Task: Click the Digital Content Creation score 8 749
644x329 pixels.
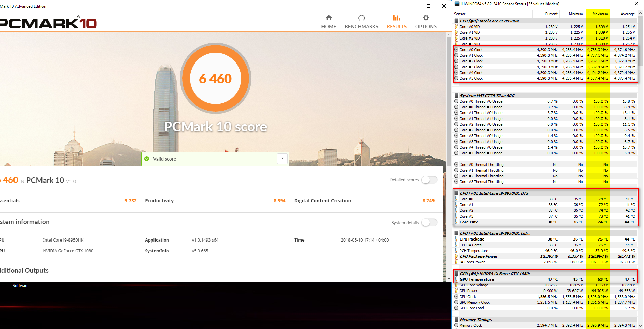Action: [428, 201]
